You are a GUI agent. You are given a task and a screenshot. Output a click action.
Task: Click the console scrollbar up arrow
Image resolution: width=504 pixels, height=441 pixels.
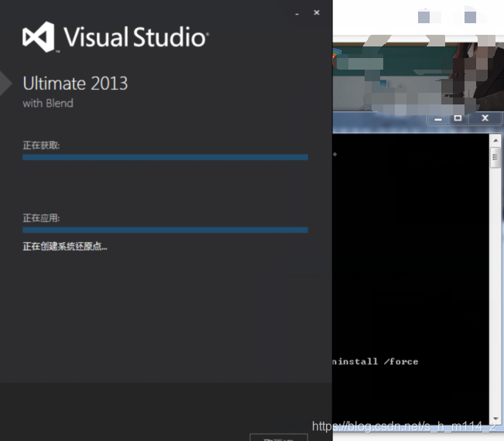495,140
